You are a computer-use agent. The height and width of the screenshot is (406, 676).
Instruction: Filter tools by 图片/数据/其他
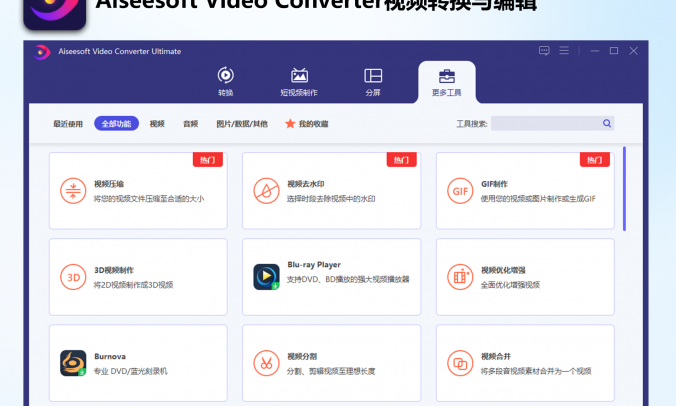click(242, 124)
